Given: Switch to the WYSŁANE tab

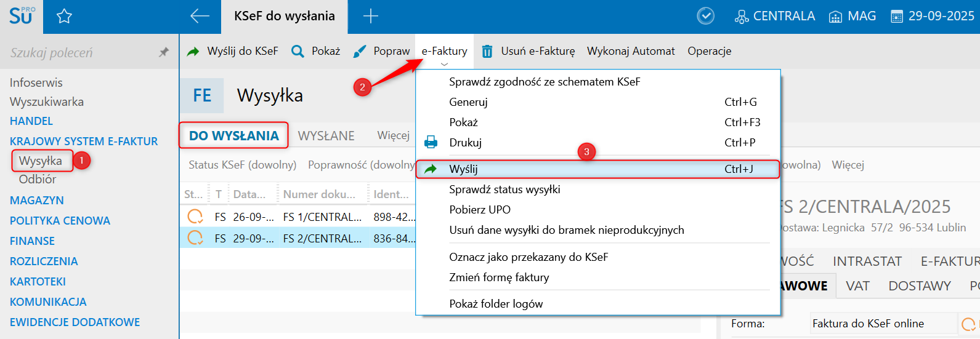Looking at the screenshot, I should pyautogui.click(x=326, y=136).
